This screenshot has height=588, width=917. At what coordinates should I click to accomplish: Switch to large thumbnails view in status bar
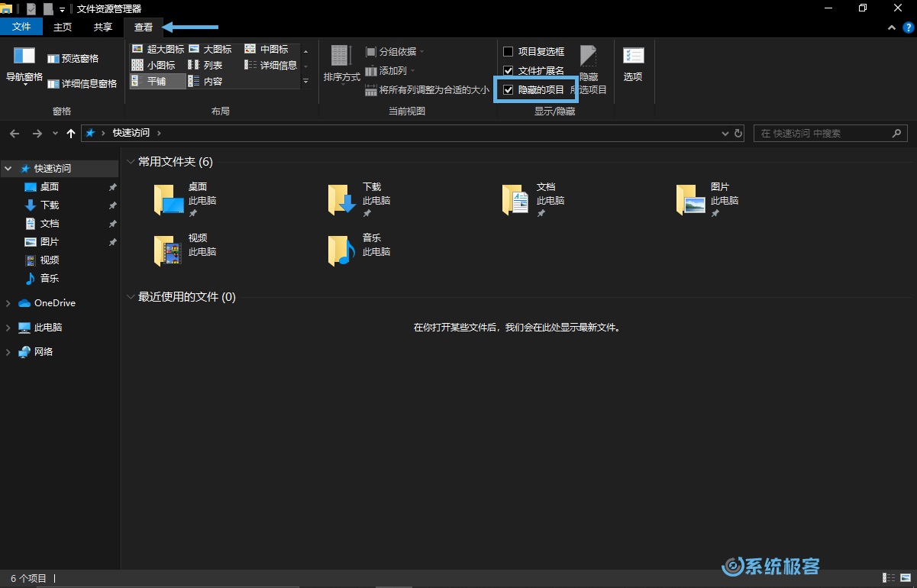click(x=906, y=578)
